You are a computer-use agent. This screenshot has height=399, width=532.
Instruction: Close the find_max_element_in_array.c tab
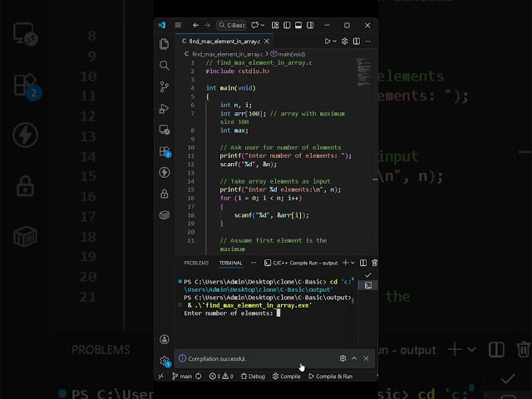[x=267, y=41]
